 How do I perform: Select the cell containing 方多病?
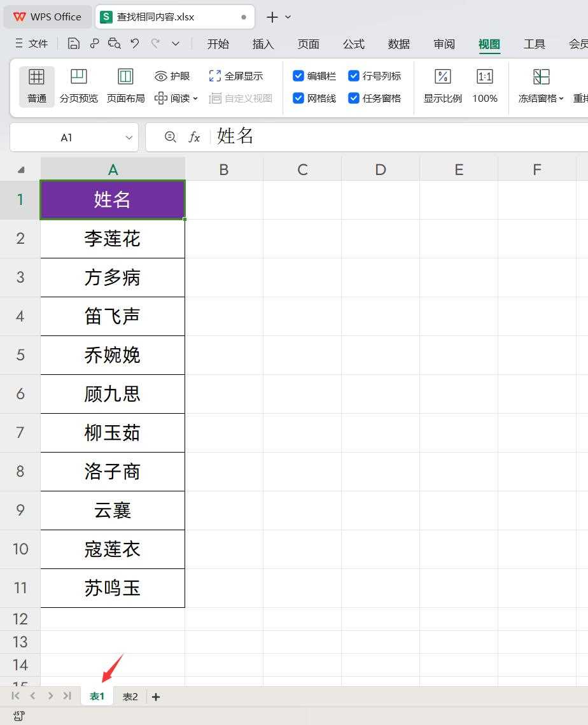click(113, 278)
